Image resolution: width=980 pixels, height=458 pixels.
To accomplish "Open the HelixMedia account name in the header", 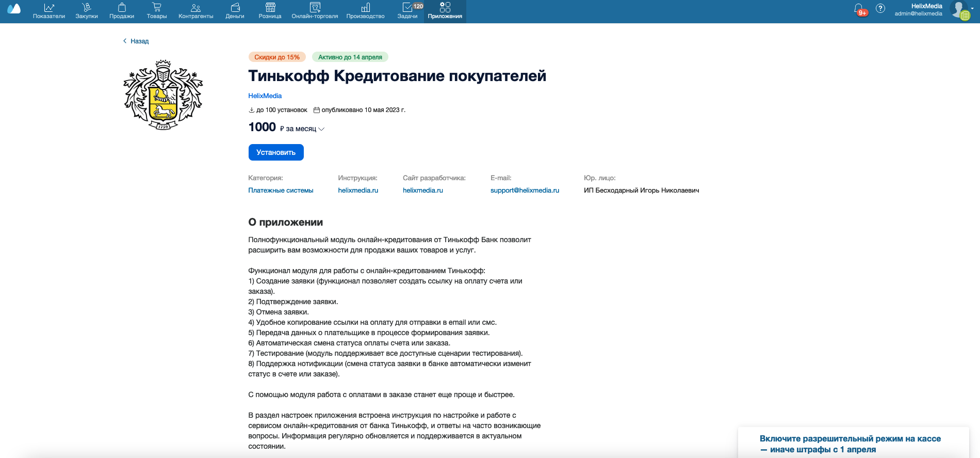I will [927, 6].
